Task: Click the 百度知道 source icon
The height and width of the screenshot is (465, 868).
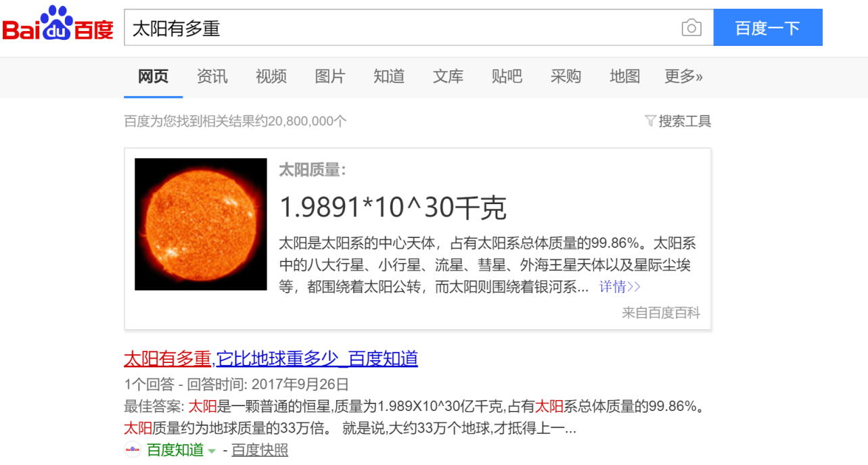Action: click(131, 449)
